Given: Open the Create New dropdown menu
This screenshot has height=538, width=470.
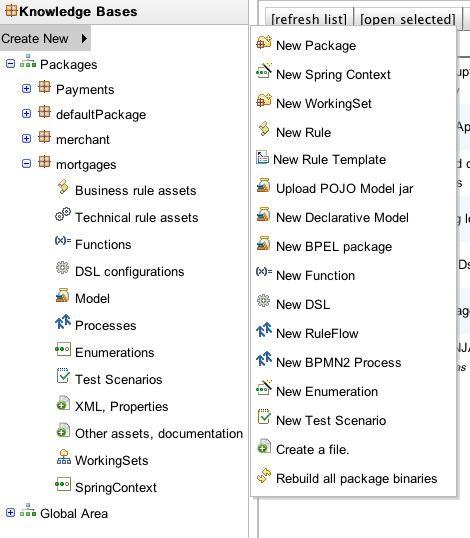Looking at the screenshot, I should 45,38.
